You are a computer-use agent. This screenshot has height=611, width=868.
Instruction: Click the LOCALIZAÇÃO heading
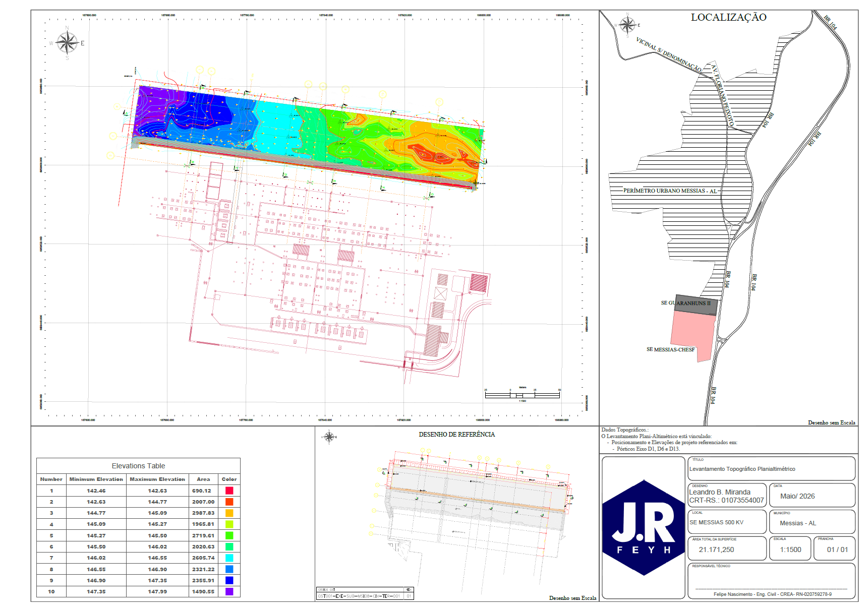(728, 17)
